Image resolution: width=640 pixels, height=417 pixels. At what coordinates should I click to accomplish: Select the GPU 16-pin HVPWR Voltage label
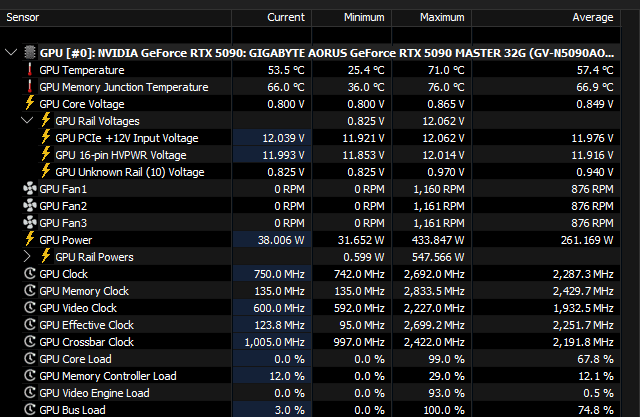coord(121,155)
